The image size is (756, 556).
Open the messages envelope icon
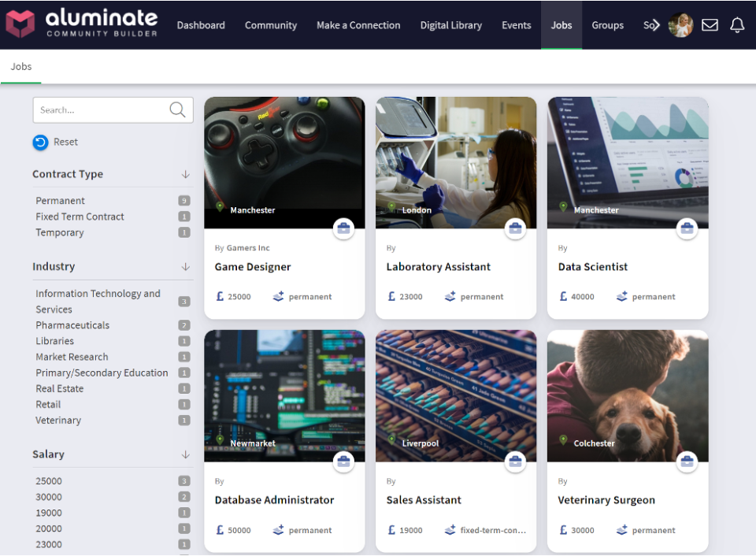[x=710, y=24]
